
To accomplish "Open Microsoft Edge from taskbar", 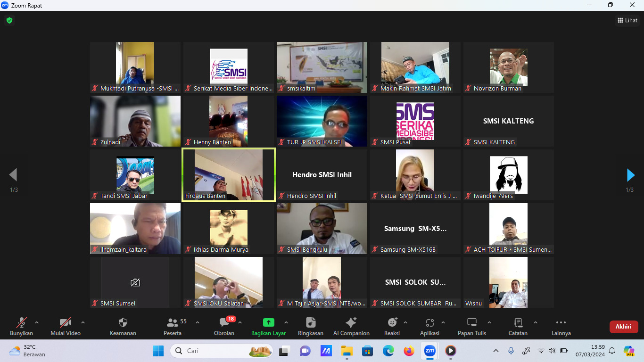I will (388, 351).
